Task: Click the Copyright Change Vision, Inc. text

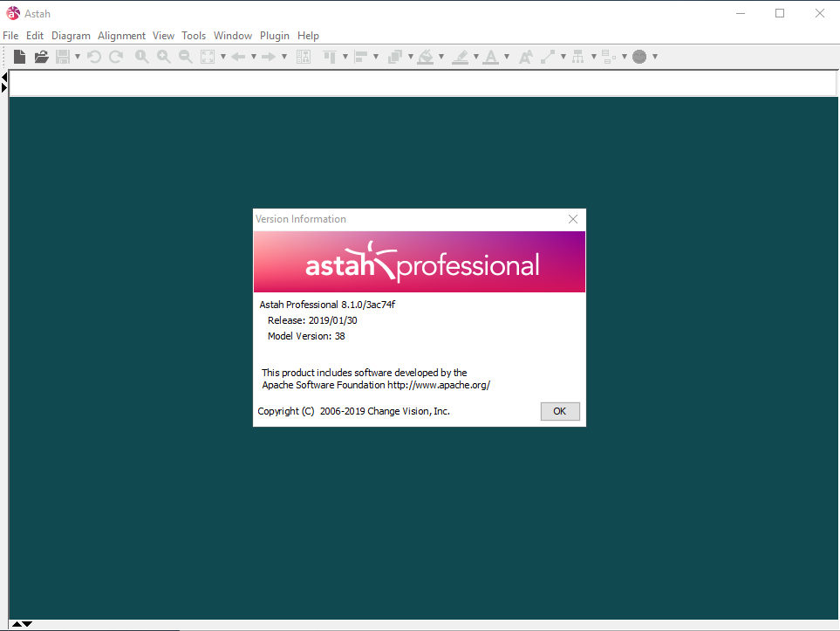Action: 353,411
